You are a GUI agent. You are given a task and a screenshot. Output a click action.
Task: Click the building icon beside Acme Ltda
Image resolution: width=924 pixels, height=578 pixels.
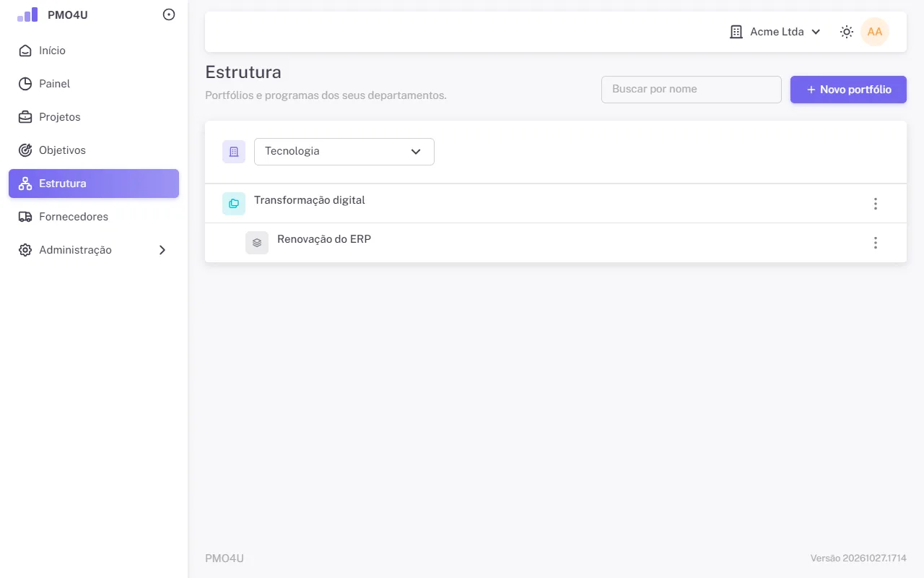coord(736,32)
